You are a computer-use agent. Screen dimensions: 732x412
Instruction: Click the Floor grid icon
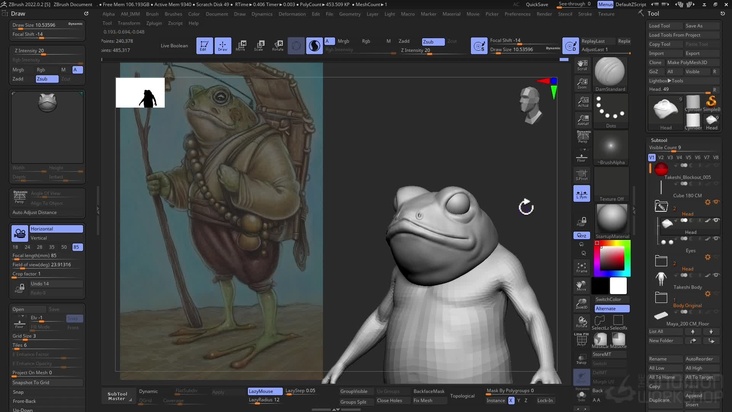click(x=582, y=158)
